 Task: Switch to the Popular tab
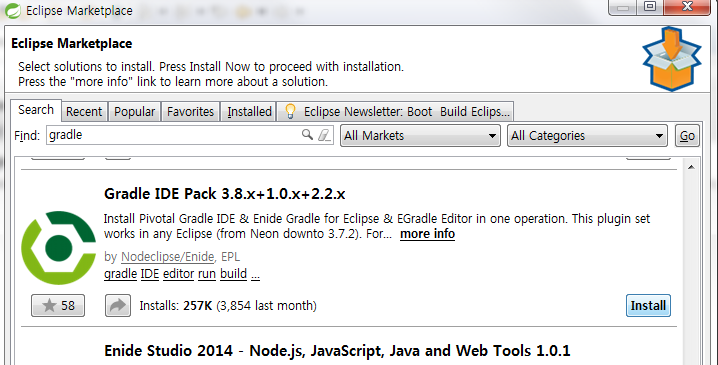(x=135, y=112)
